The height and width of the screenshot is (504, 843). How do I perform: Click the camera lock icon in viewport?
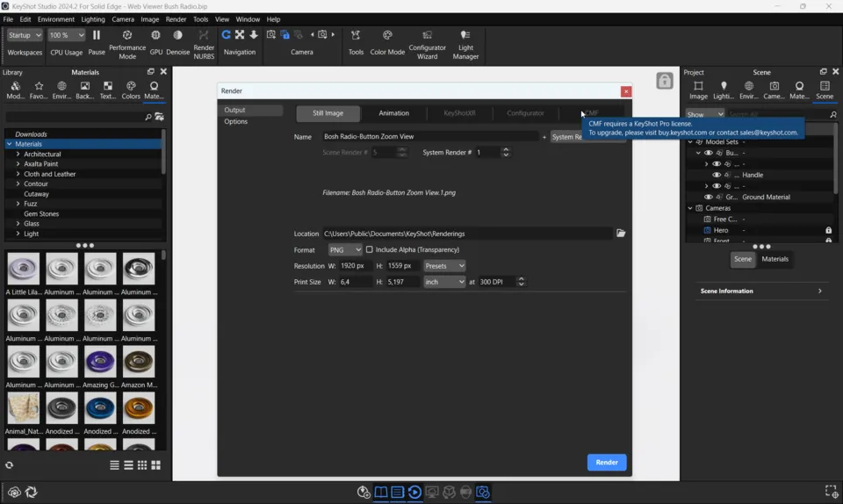click(665, 81)
